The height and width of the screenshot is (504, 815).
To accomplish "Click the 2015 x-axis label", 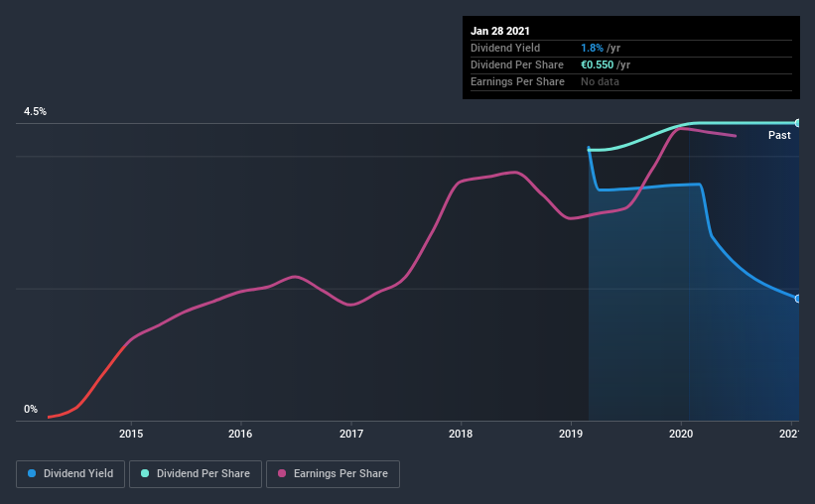I will (x=131, y=434).
